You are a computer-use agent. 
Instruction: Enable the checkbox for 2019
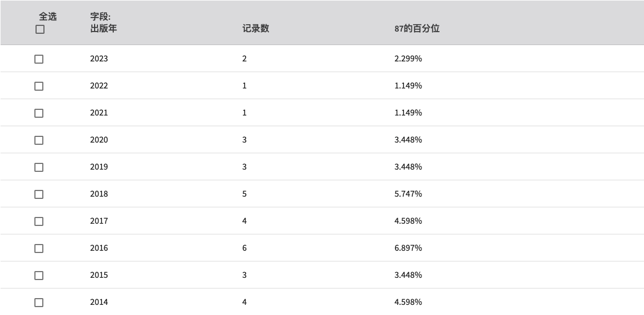[x=39, y=167]
